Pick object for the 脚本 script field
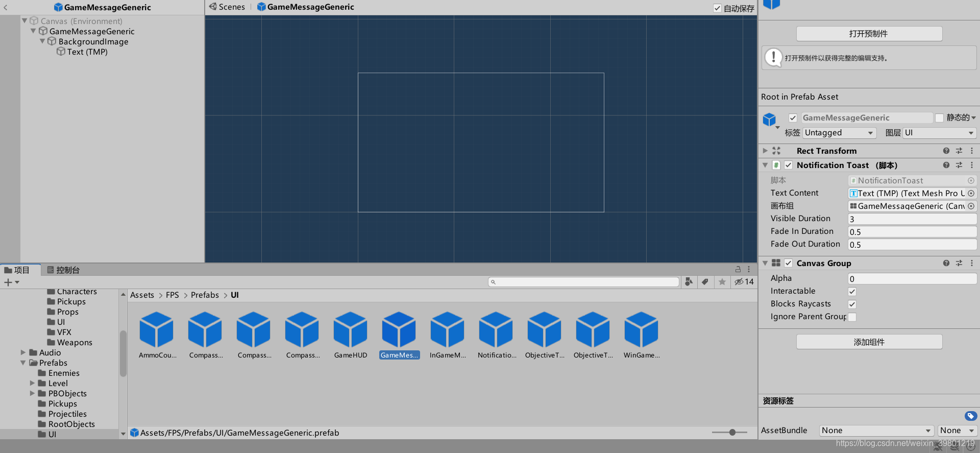 click(x=971, y=180)
